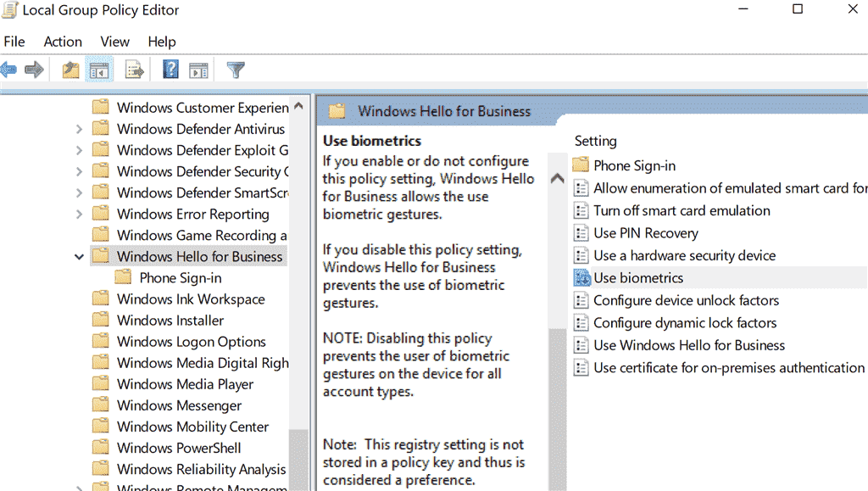Screen dimensions: 868x491
Task: Click the description pane scrollbar thumb
Action: 558,409
